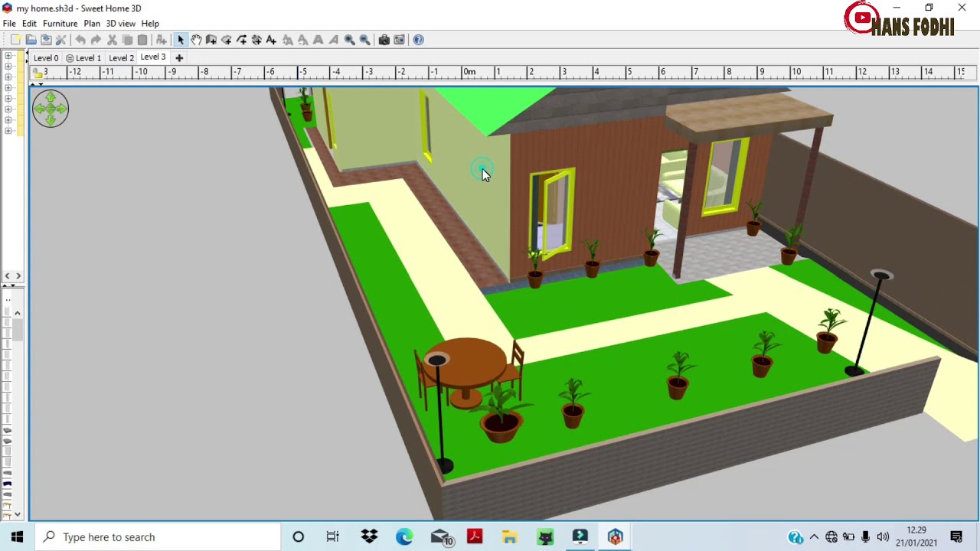Click the Redo arrow icon
Image resolution: width=980 pixels, height=551 pixels.
coord(96,40)
